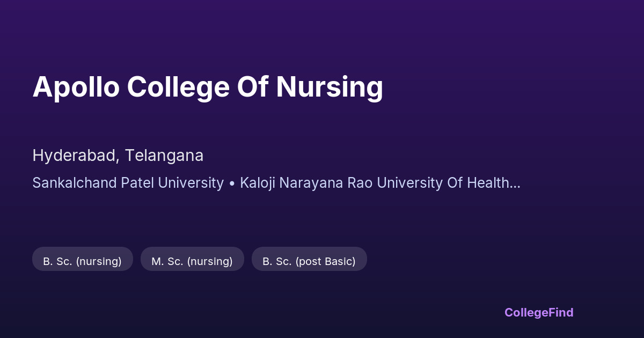Select the Hyderabad city name
Image resolution: width=644 pixels, height=338 pixels.
[x=75, y=156]
